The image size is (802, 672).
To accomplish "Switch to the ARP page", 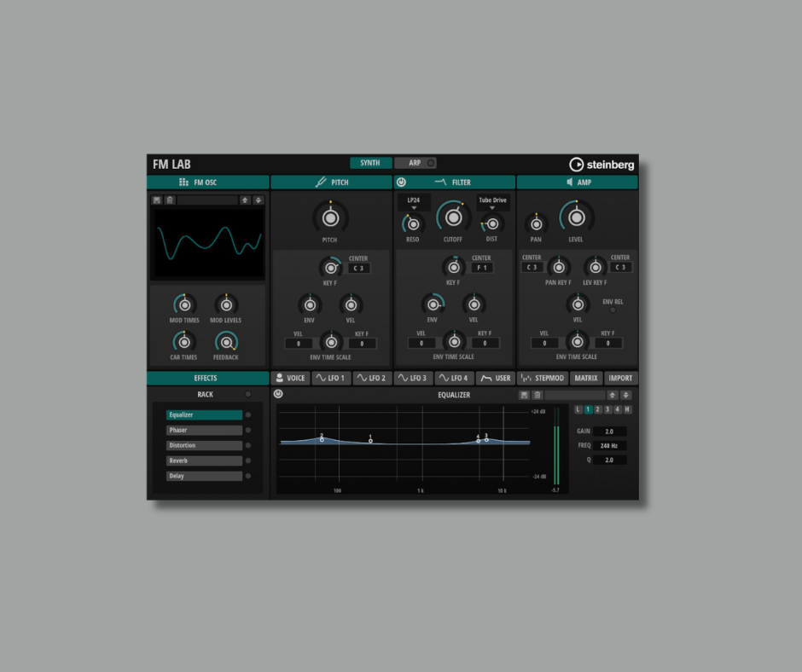I will [415, 163].
